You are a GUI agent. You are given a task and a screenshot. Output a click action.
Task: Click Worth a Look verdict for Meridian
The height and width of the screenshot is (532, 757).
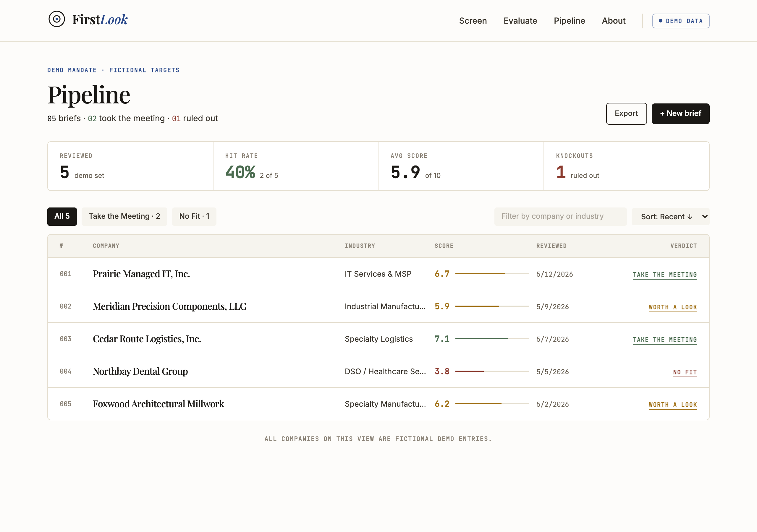[673, 307]
